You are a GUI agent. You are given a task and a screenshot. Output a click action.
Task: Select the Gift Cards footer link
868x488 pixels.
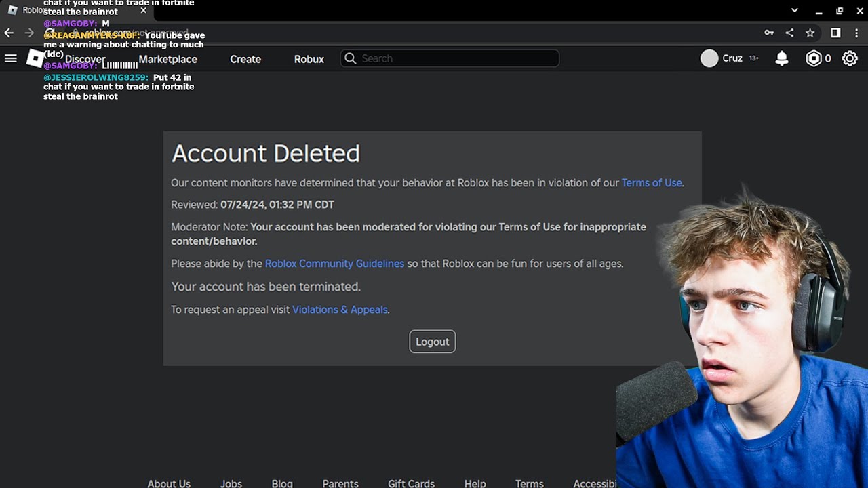[x=411, y=483]
